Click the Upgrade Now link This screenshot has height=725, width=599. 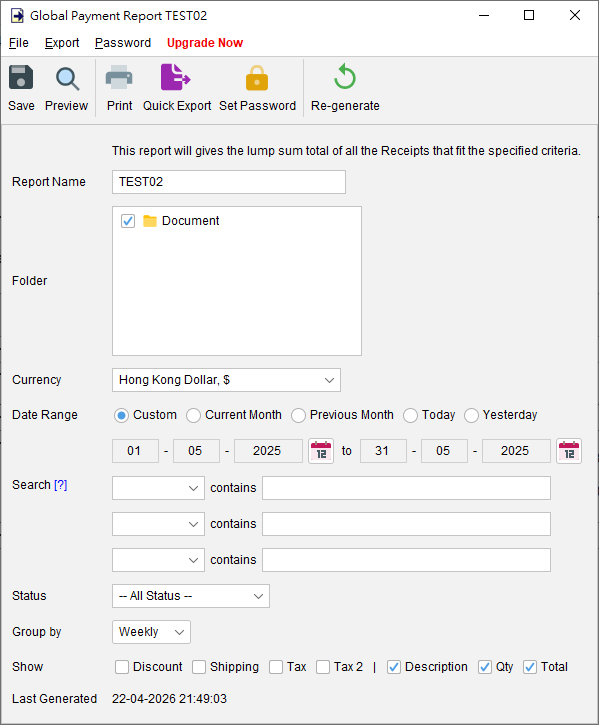pyautogui.click(x=205, y=43)
